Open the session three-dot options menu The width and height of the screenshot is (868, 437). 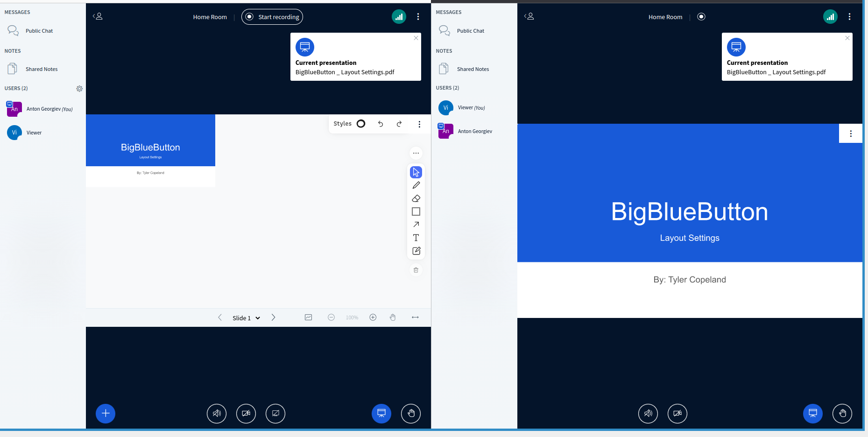(x=418, y=16)
